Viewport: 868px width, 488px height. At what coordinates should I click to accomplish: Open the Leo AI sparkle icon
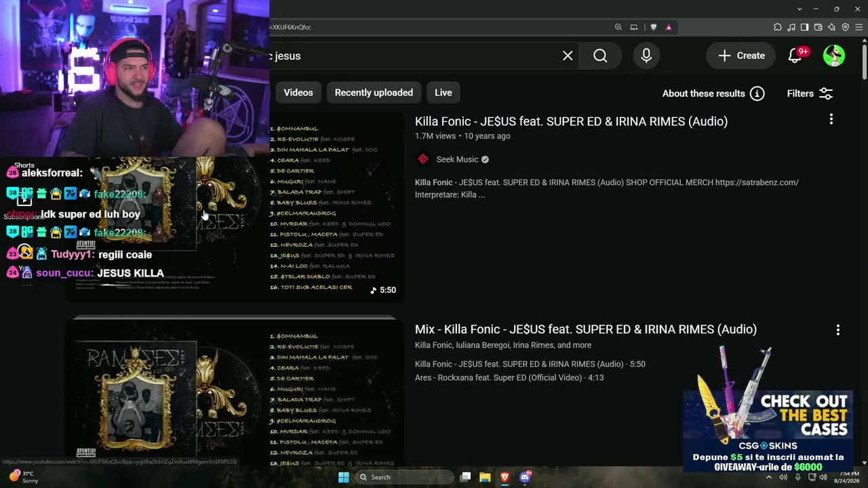coord(832,27)
